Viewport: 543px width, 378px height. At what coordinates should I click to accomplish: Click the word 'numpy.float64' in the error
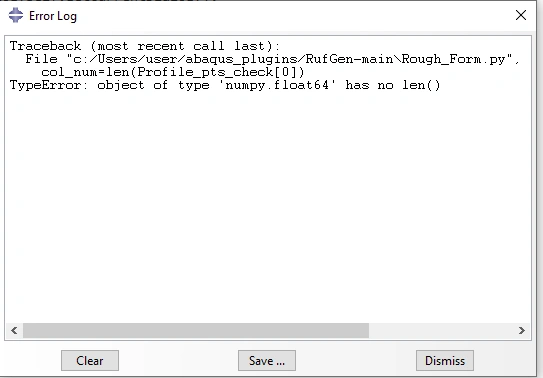click(x=277, y=86)
